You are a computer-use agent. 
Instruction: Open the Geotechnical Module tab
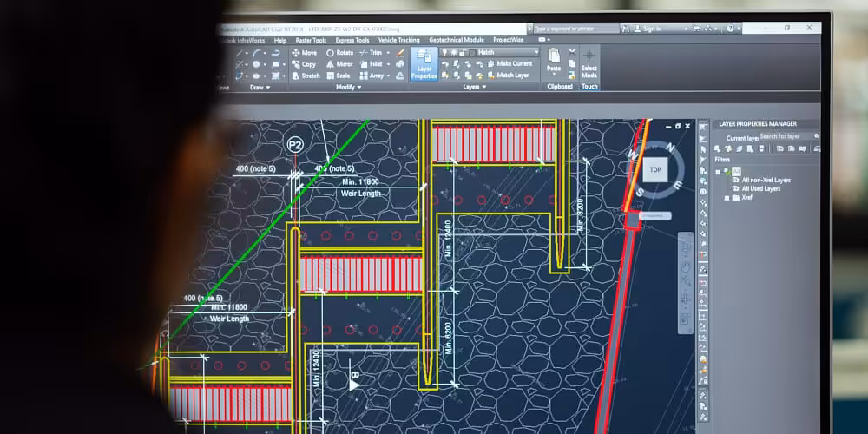(x=457, y=40)
